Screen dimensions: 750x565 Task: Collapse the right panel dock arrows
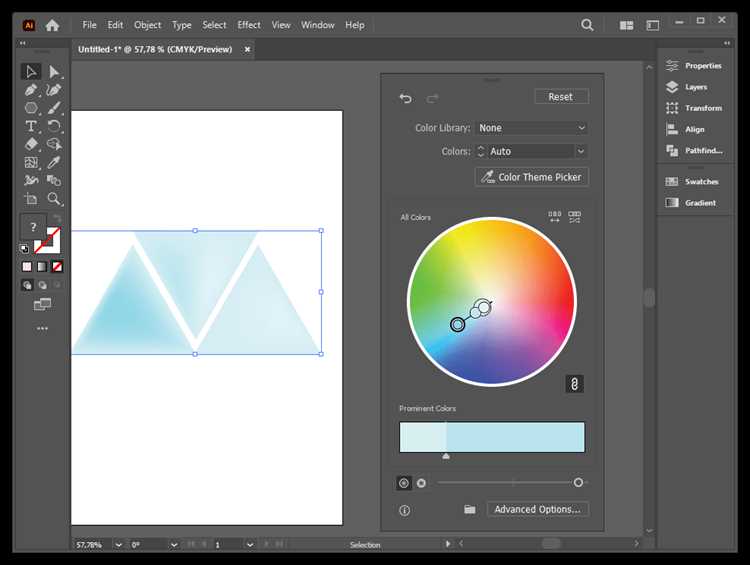(727, 43)
